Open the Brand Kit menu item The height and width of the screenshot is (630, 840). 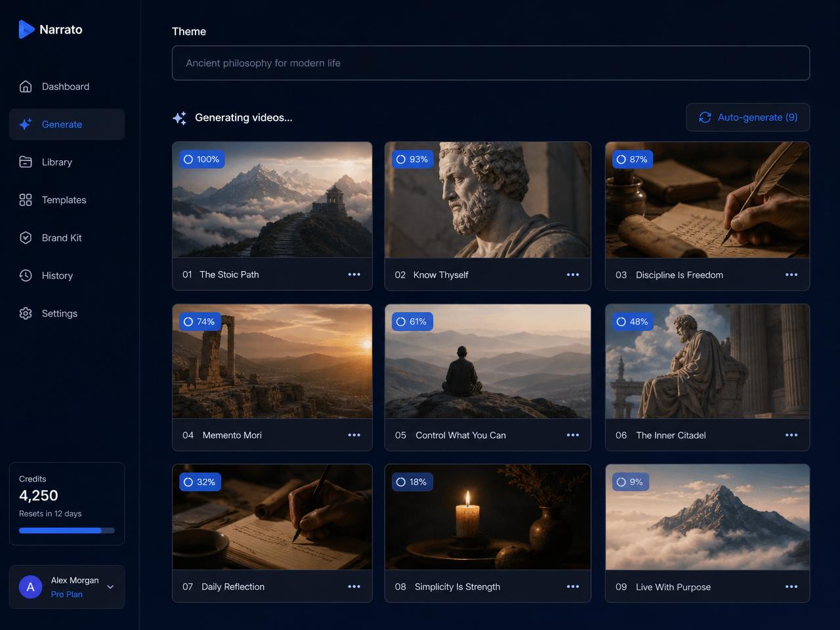pos(67,238)
